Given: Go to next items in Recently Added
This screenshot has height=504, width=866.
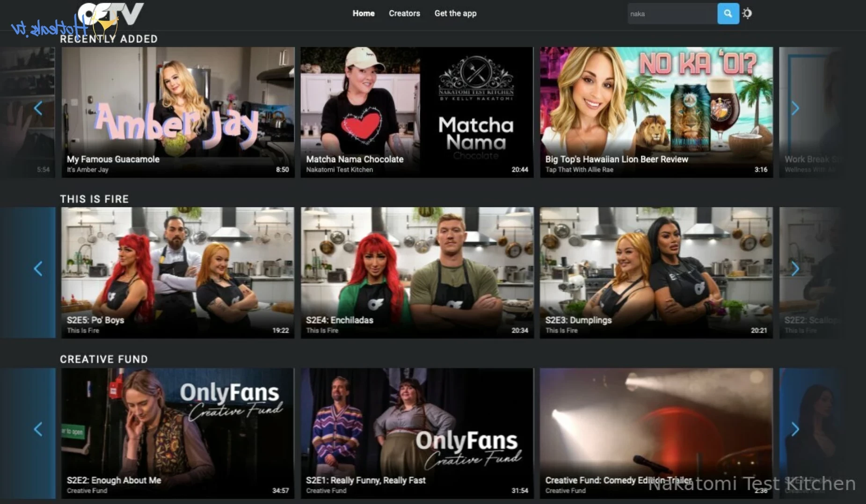Looking at the screenshot, I should [x=795, y=108].
